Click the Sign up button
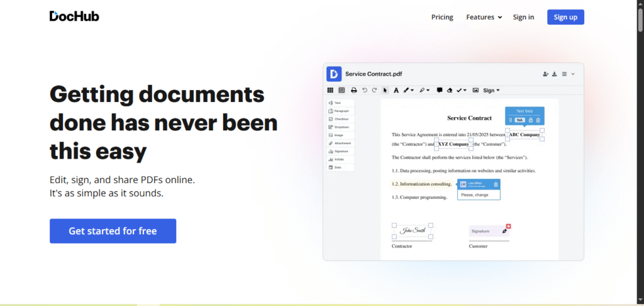Viewport: 644px width, 306px height. click(565, 17)
